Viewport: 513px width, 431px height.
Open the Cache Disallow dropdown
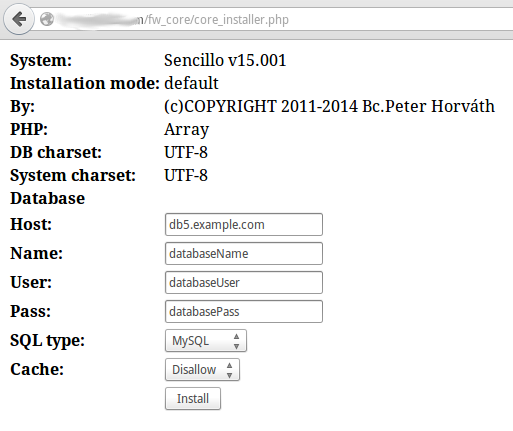click(x=202, y=370)
